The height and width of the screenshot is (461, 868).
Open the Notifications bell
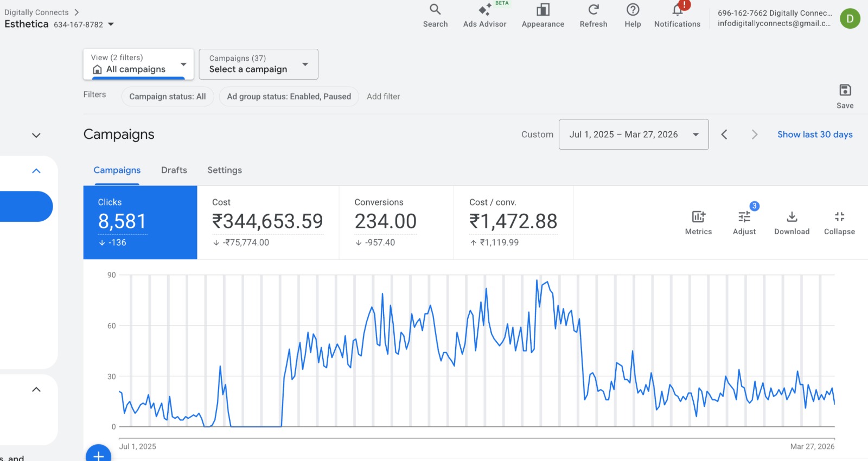pos(677,15)
